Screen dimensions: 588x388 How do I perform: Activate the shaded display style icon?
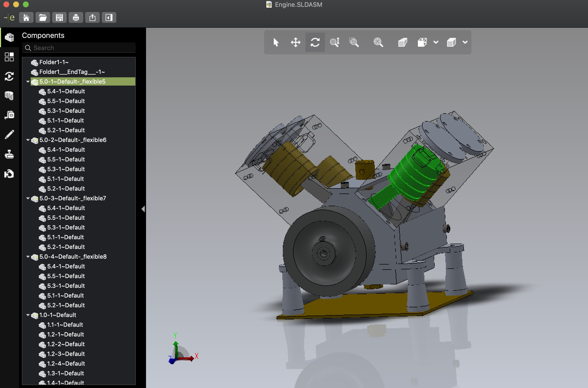[451, 42]
